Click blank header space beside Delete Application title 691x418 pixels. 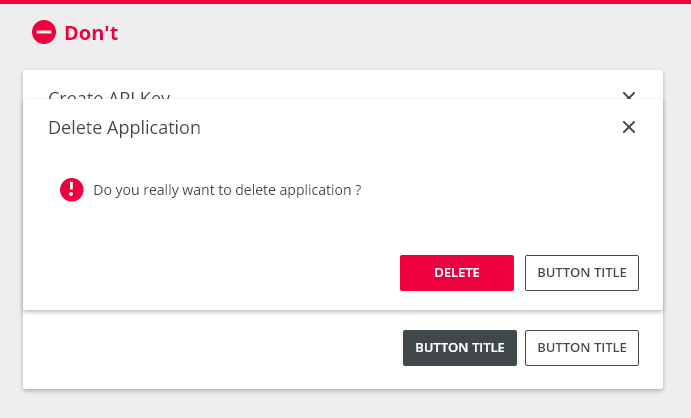[410, 128]
